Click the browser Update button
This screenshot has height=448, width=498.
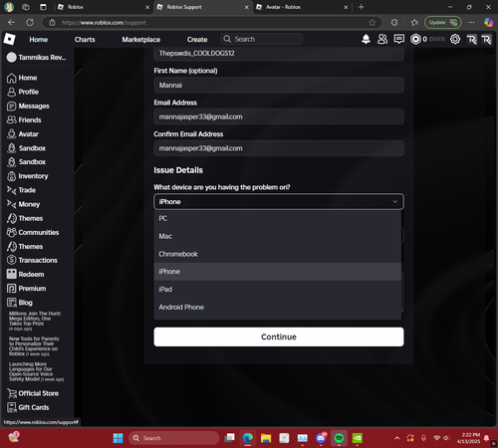pos(442,22)
